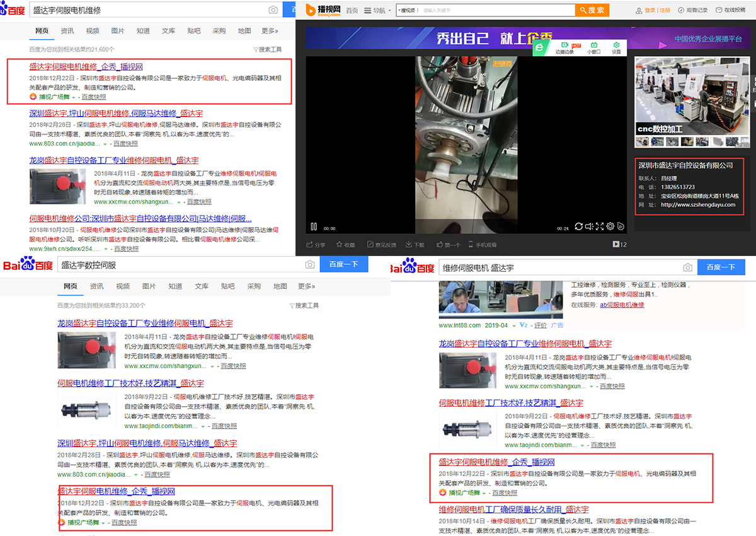Click 百度一下 next to the 维修伺服电机 盛达宇 query

[x=721, y=267]
